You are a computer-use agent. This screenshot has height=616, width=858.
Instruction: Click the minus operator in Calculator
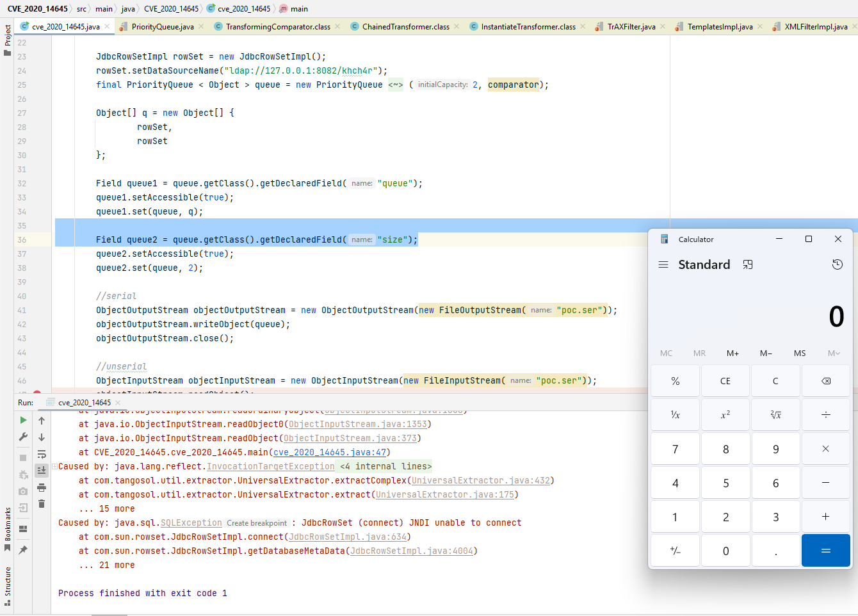pos(826,483)
